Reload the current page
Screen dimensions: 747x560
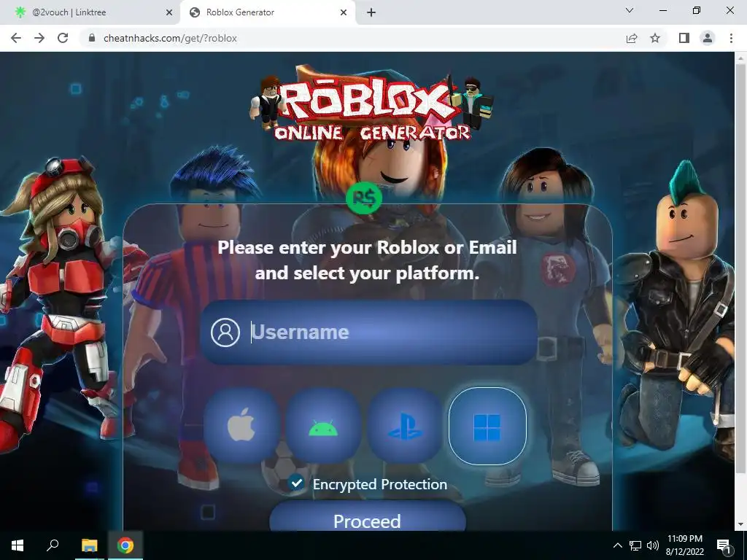click(x=63, y=38)
